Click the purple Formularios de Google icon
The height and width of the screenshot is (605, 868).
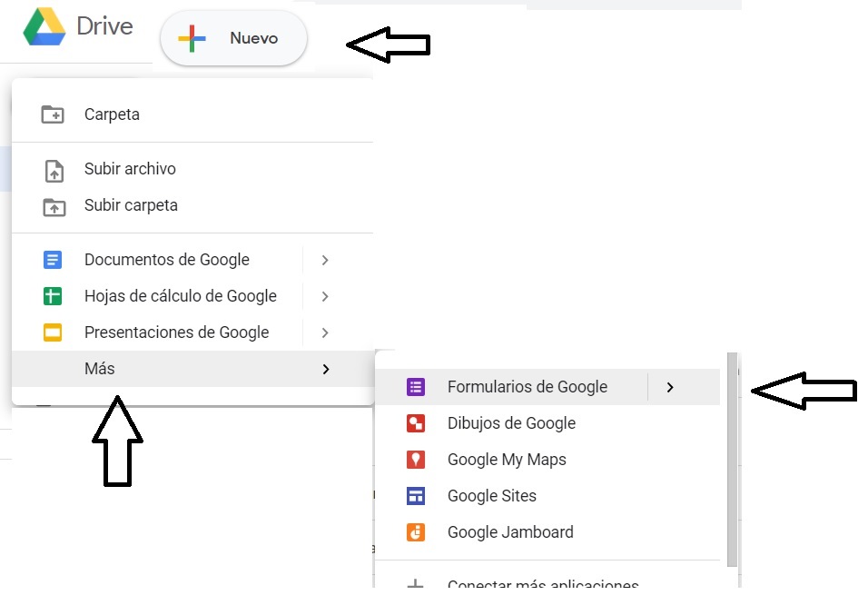[416, 387]
